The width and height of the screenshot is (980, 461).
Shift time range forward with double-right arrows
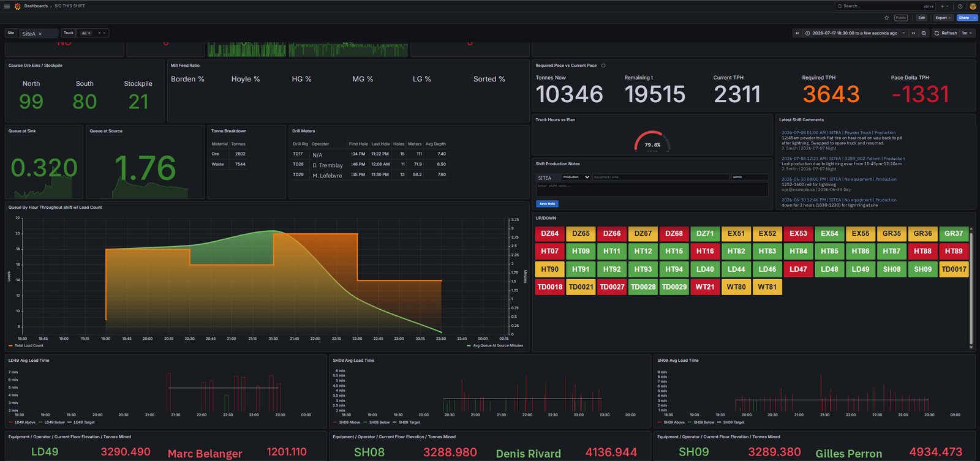click(x=913, y=33)
